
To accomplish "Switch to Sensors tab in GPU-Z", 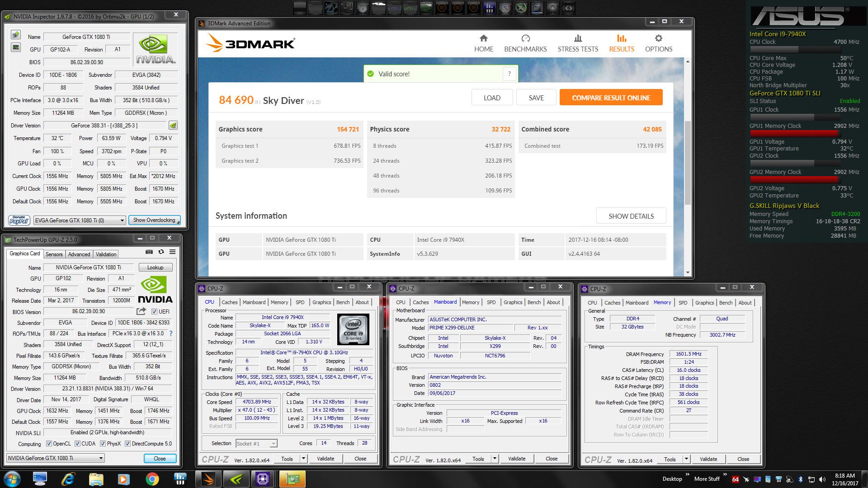I will [x=54, y=254].
